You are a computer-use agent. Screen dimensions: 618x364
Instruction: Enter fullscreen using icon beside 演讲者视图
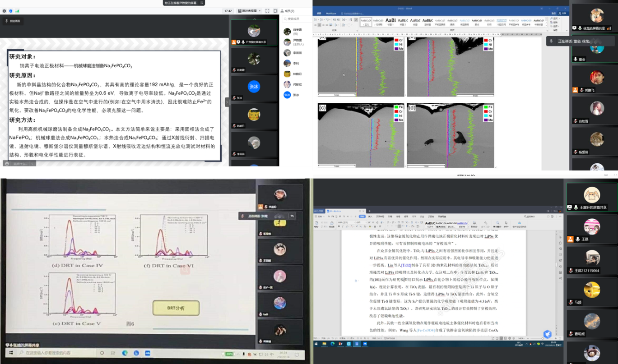click(x=267, y=11)
